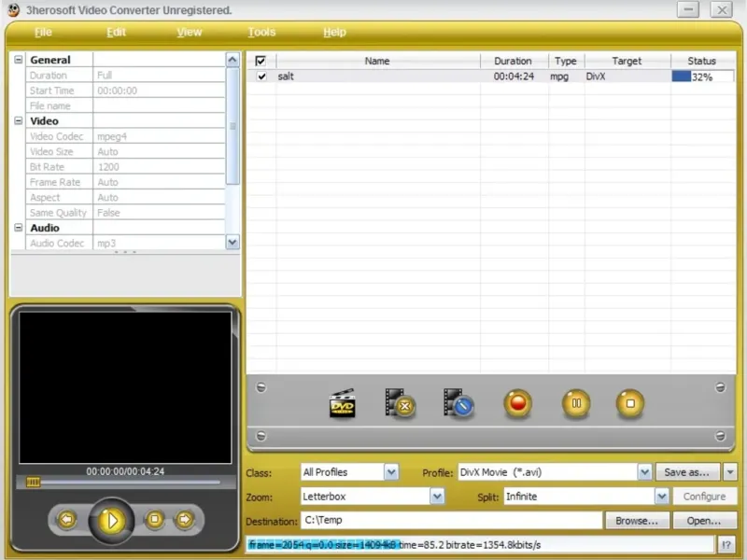Open the Zoom Letterbox dropdown
The width and height of the screenshot is (747, 560).
437,497
